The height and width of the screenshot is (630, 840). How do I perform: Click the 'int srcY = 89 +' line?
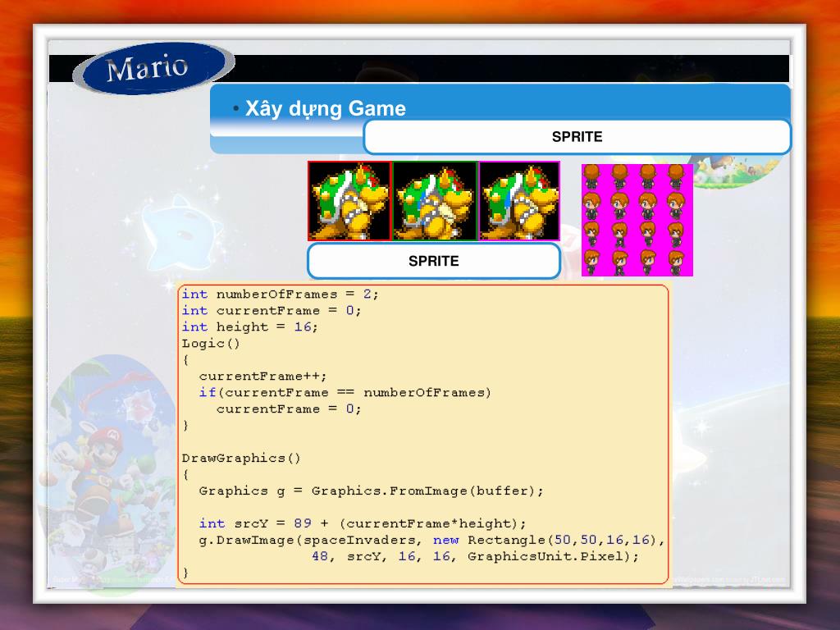tap(363, 524)
